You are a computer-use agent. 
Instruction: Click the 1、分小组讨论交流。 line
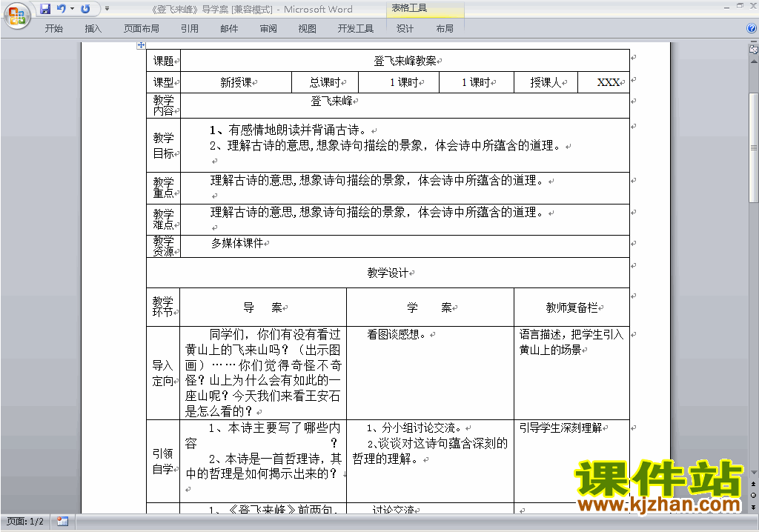tap(414, 428)
